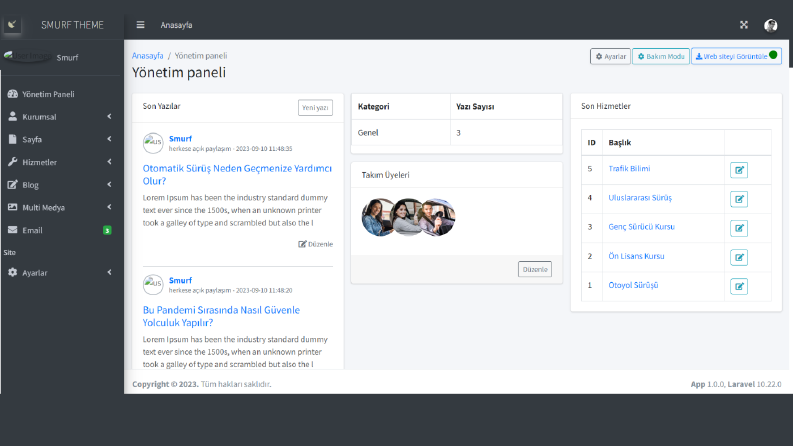
Task: Expand the Hizmetler sidebar menu arrow
Action: (109, 162)
